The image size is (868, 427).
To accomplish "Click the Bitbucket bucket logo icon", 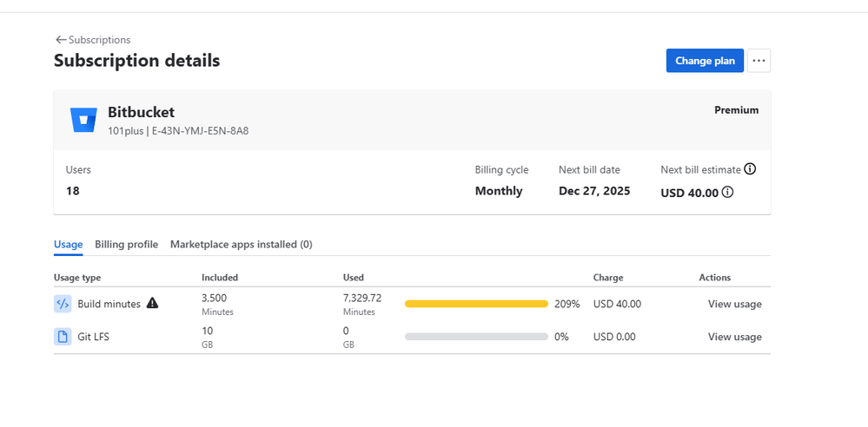I will click(83, 120).
